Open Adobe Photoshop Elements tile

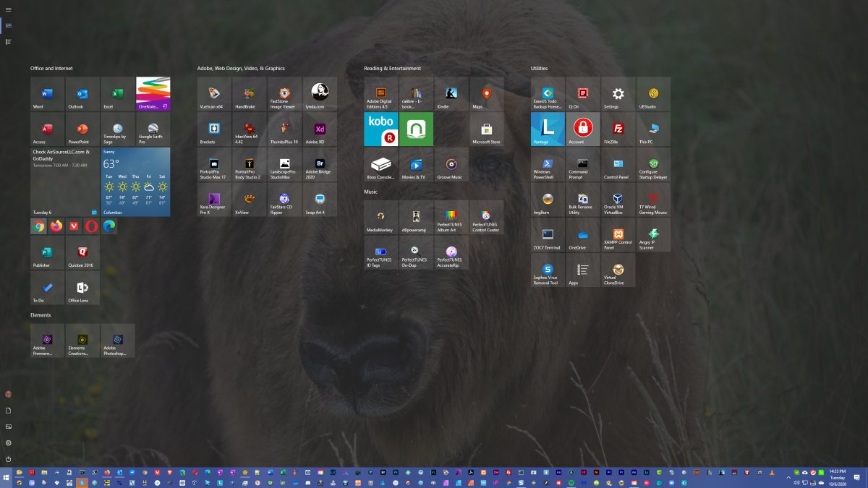[118, 341]
